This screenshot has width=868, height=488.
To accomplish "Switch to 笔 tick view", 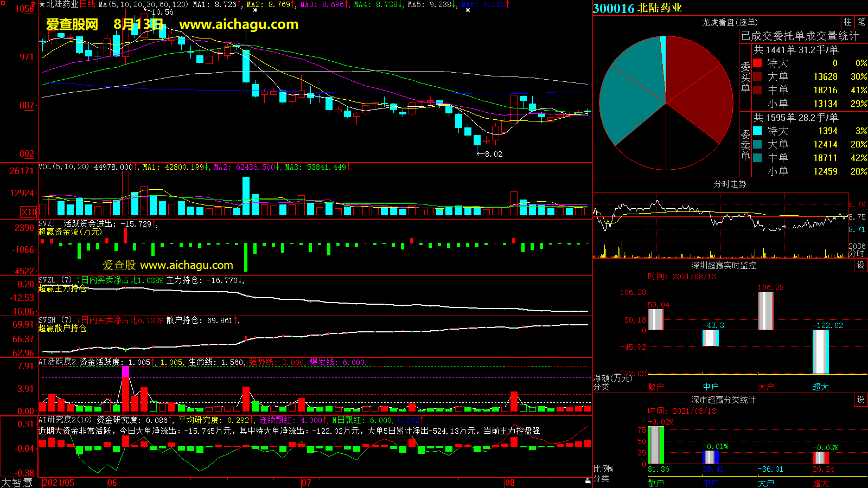I will point(861,22).
